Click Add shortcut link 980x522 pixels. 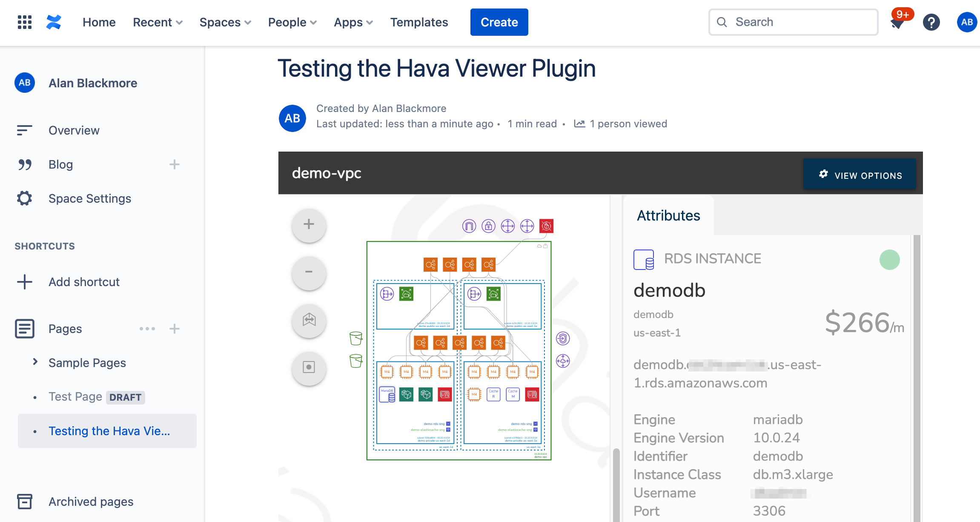[84, 282]
